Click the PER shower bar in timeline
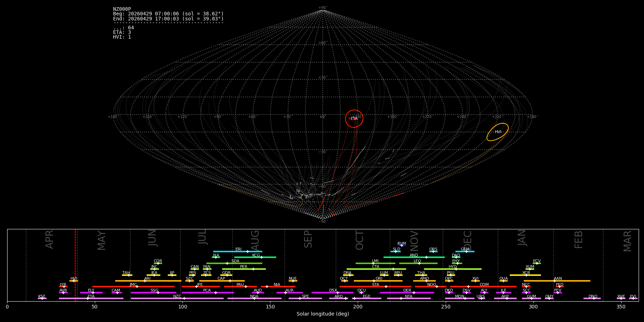This screenshot has width=644, height=322. pos(244,269)
